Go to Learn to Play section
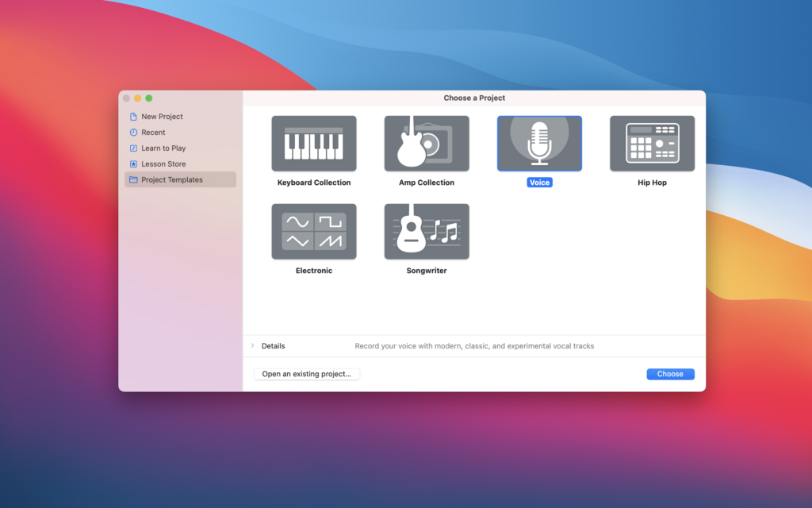Viewport: 812px width, 508px height. tap(180, 148)
